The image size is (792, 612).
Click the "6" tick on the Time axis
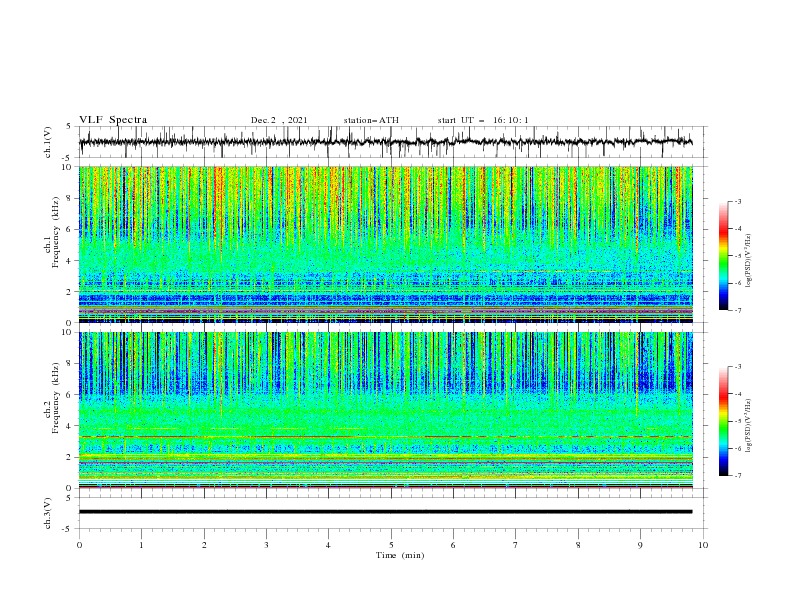point(453,545)
